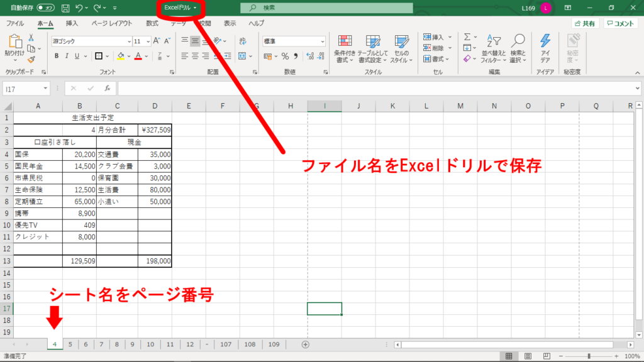Switch to sheet tab 107
Screen dimensions: 644x362
[x=226, y=344]
